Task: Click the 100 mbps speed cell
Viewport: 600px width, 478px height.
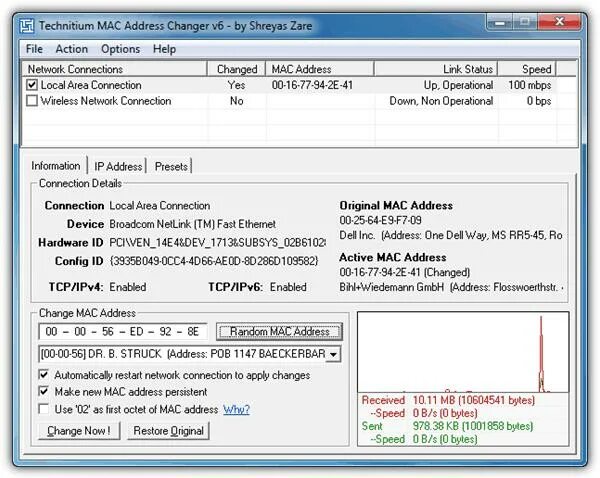Action: 530,85
